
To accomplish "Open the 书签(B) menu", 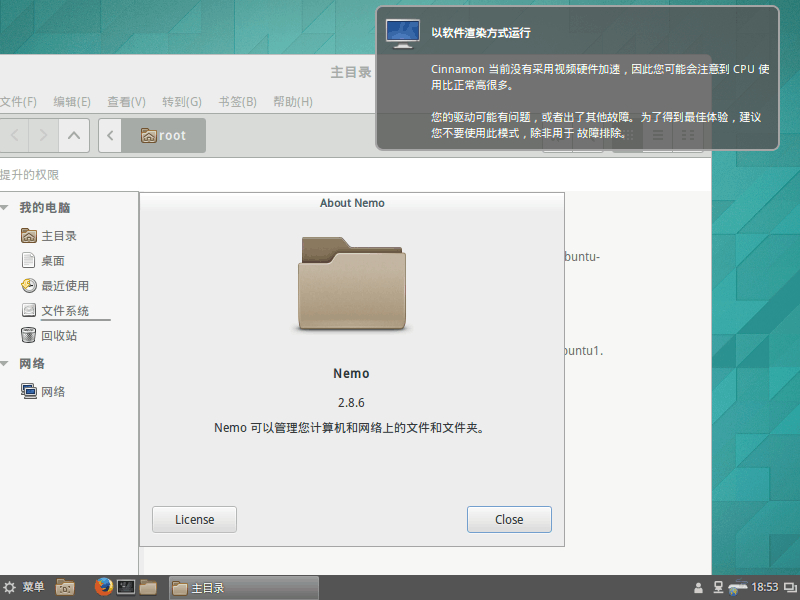I will coord(237,102).
